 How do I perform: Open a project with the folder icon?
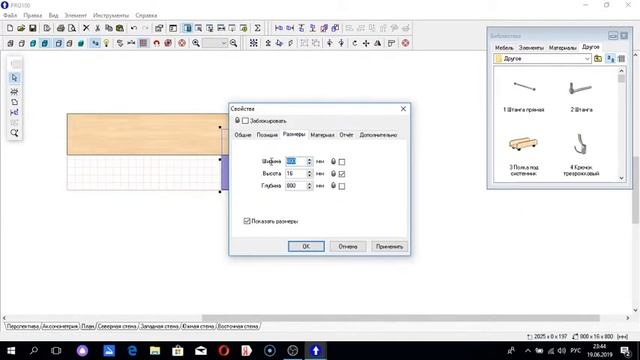(21, 28)
